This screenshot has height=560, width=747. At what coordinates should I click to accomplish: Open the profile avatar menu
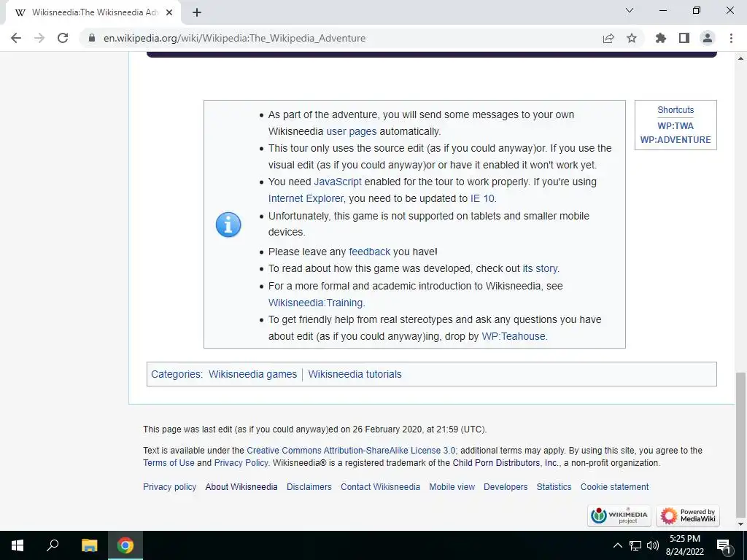coord(708,38)
